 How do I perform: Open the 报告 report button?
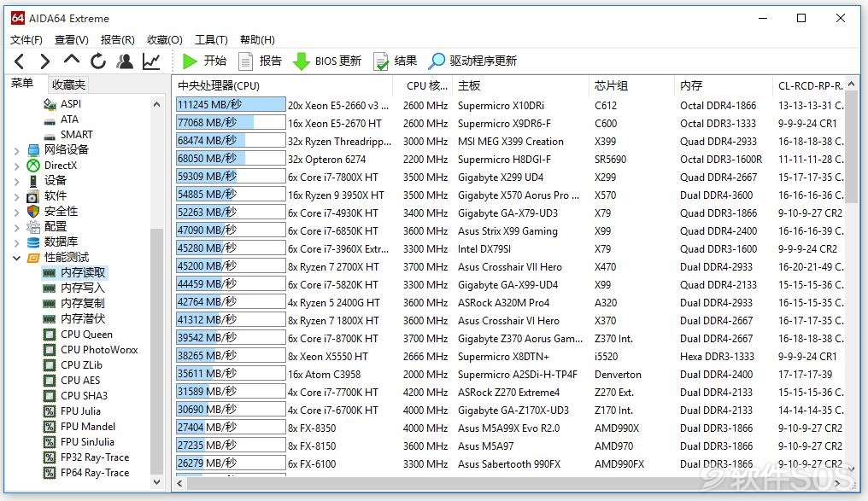(x=261, y=61)
